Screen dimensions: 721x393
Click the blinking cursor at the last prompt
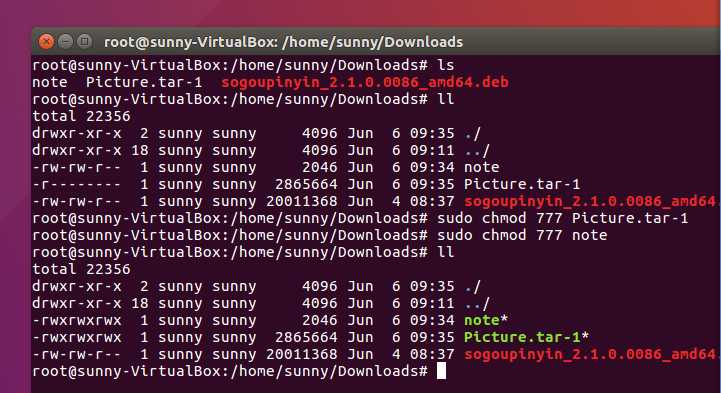pos(441,371)
